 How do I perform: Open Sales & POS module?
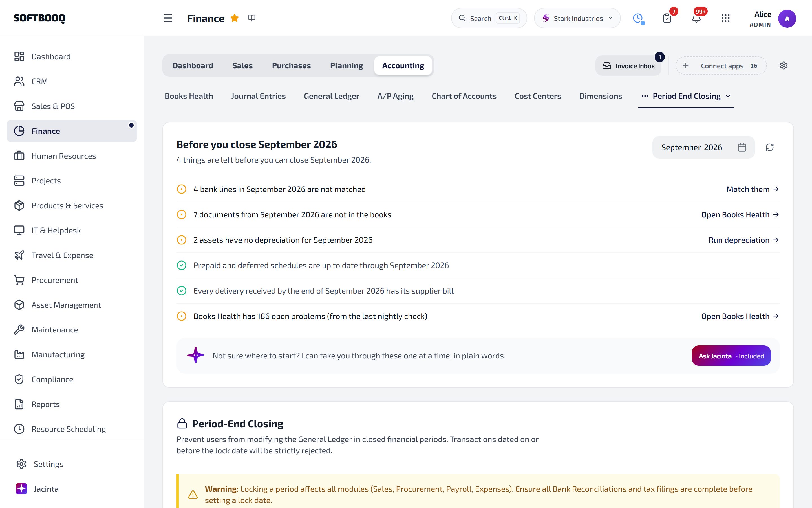pyautogui.click(x=72, y=106)
